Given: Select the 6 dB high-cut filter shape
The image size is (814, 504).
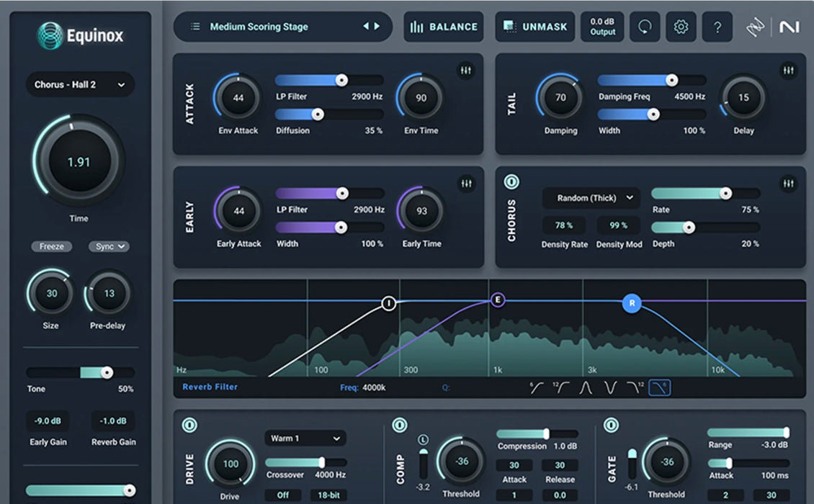Looking at the screenshot, I should [658, 388].
